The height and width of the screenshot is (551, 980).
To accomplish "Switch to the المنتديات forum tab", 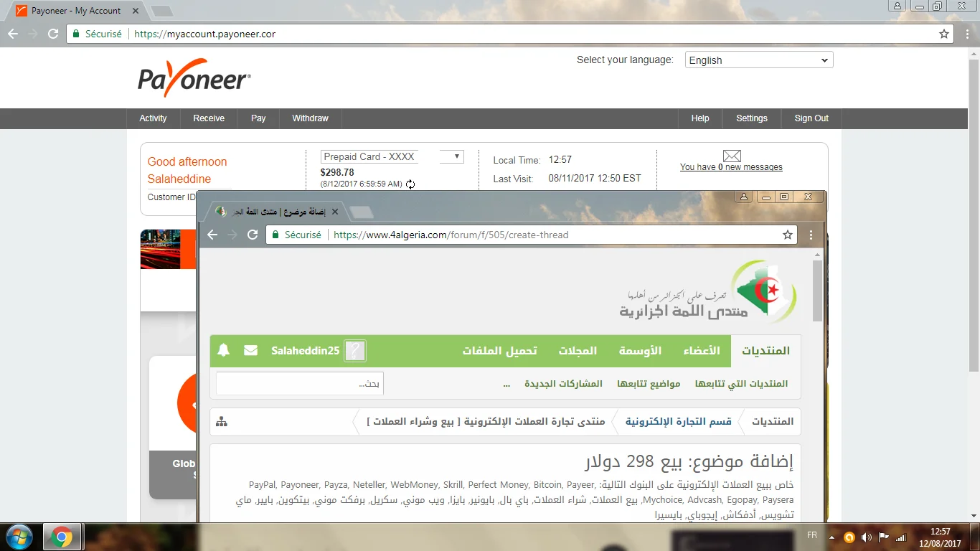I will coord(765,351).
